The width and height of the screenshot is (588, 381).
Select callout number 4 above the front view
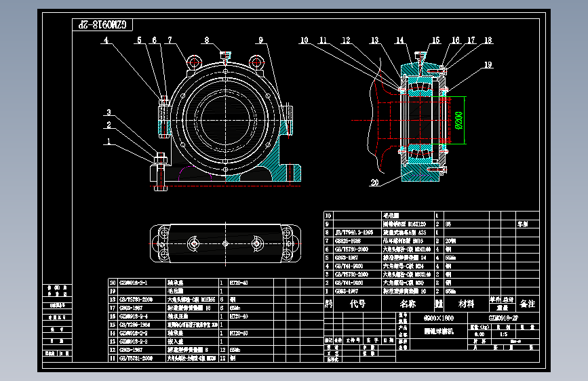click(106, 40)
